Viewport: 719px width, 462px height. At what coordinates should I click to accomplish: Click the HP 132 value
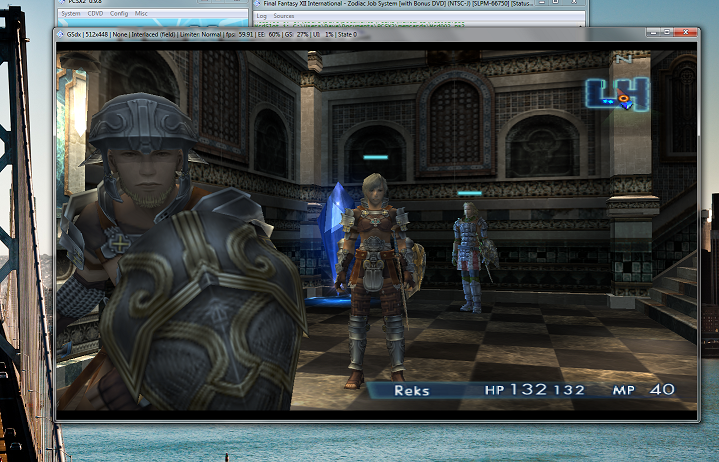tap(535, 390)
